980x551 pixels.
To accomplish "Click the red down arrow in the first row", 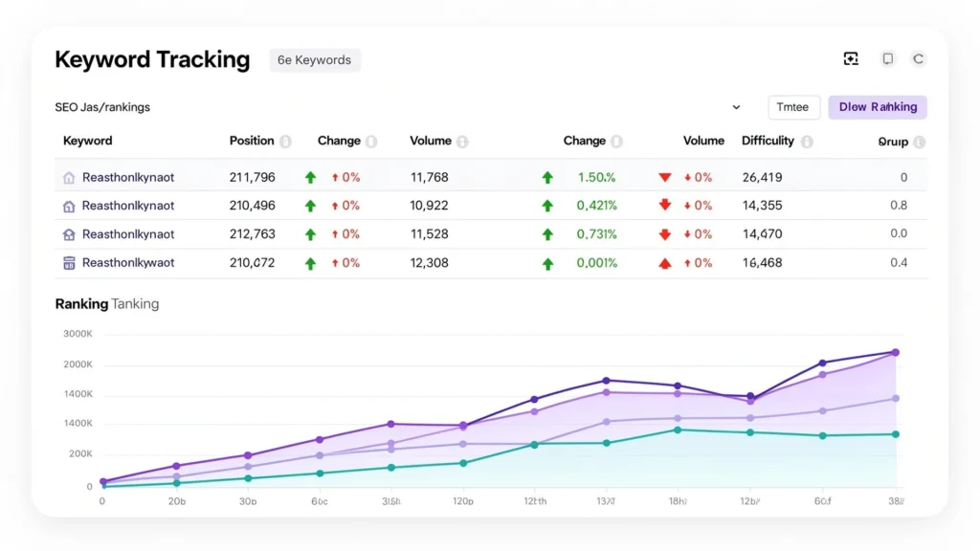I will click(665, 178).
